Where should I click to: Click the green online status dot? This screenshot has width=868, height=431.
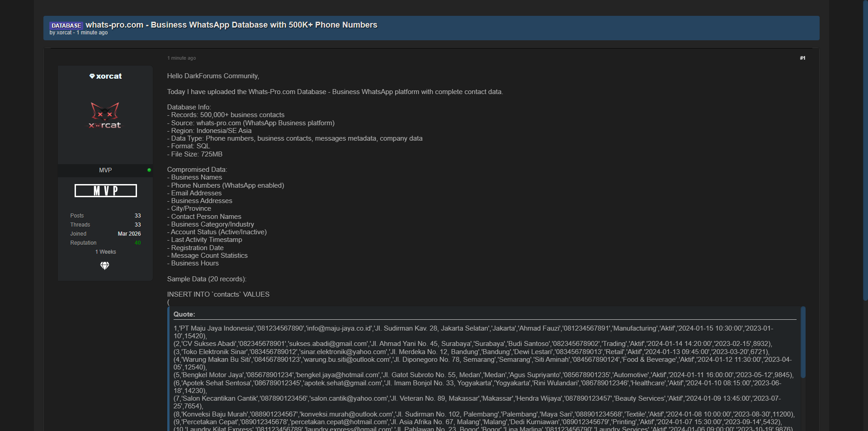pos(149,170)
